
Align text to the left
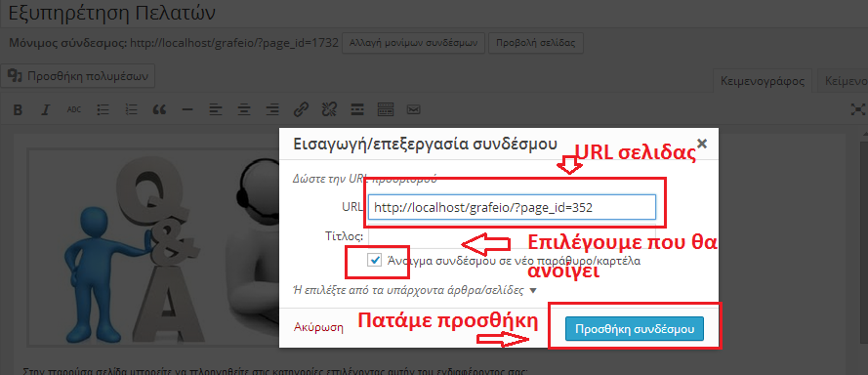pyautogui.click(x=216, y=109)
